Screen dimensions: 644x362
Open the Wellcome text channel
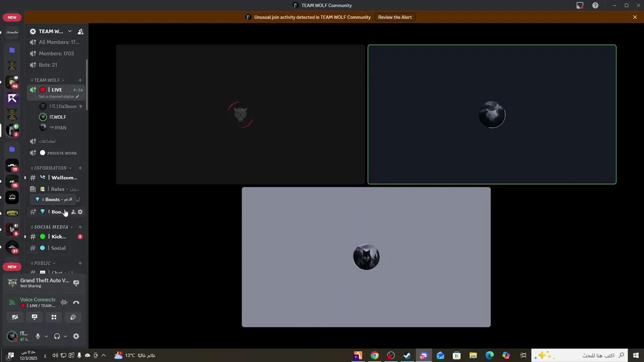(x=55, y=177)
